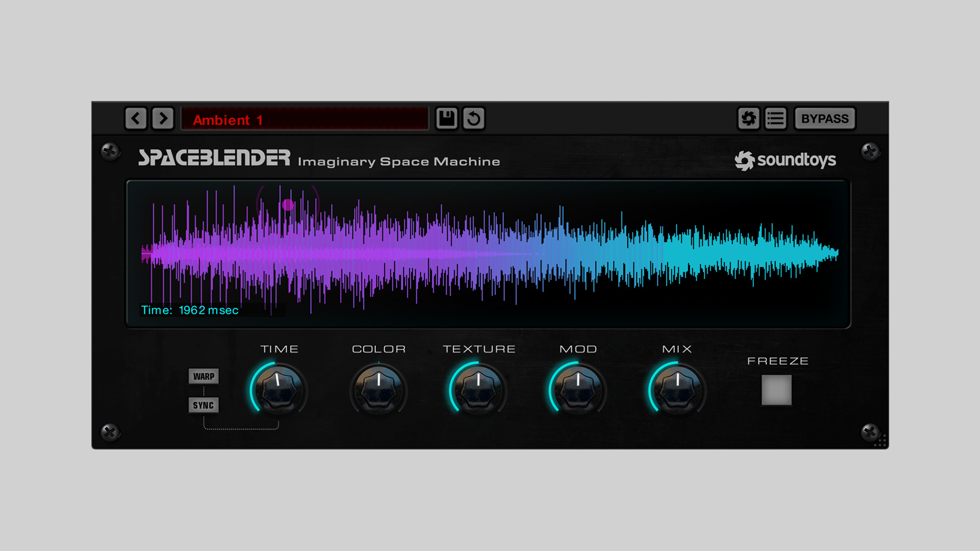The image size is (980, 551).
Task: Click the magenta dot on the waveform
Action: pyautogui.click(x=288, y=205)
